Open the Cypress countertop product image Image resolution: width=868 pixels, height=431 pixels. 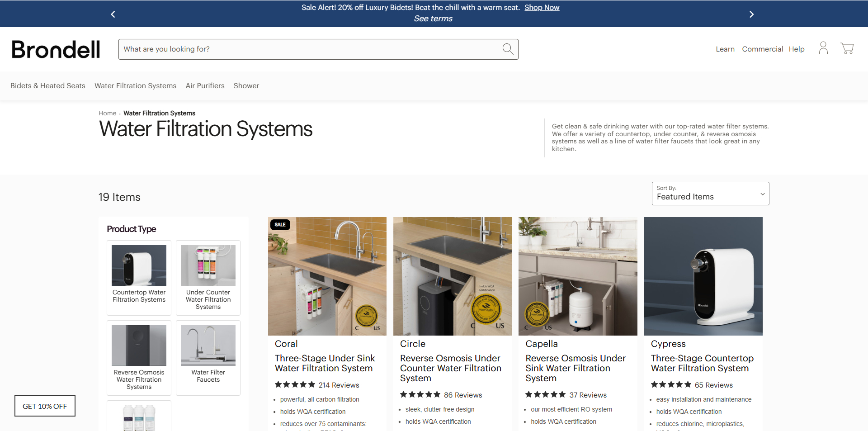point(703,276)
